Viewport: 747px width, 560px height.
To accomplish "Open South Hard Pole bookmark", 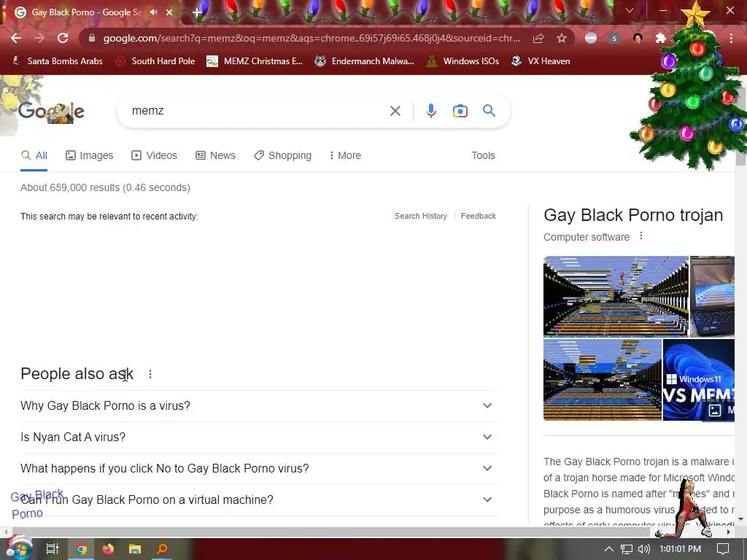I will [155, 61].
